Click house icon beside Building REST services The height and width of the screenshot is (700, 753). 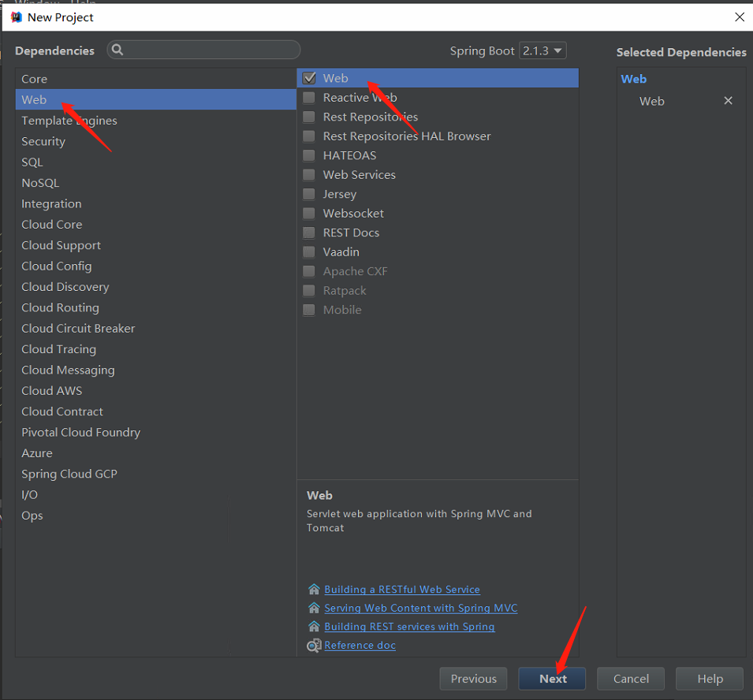click(314, 627)
